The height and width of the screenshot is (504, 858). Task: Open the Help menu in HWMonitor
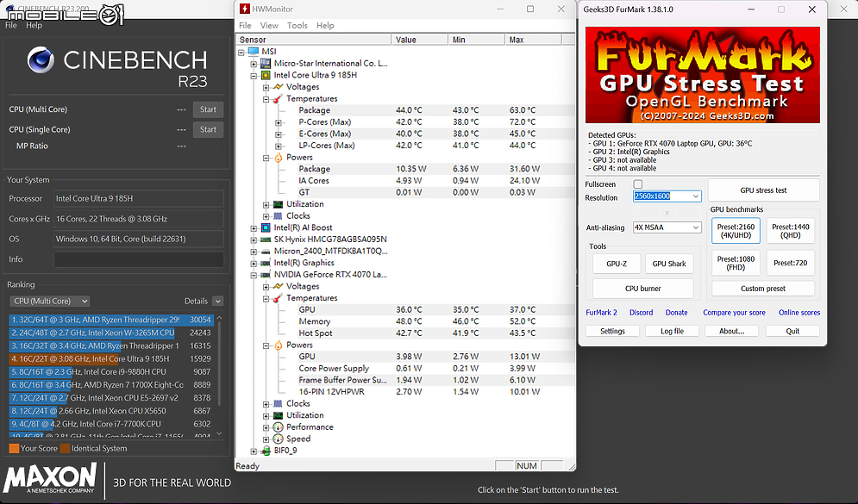click(x=325, y=26)
